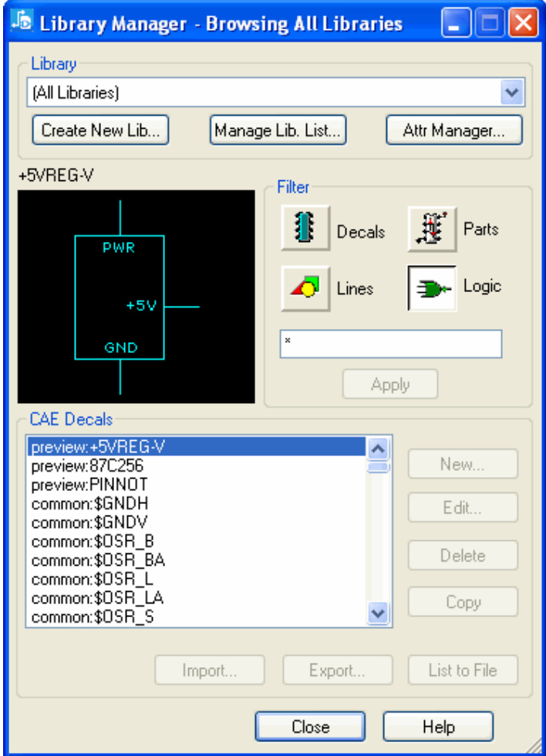Open the Library dropdown list

tap(511, 93)
